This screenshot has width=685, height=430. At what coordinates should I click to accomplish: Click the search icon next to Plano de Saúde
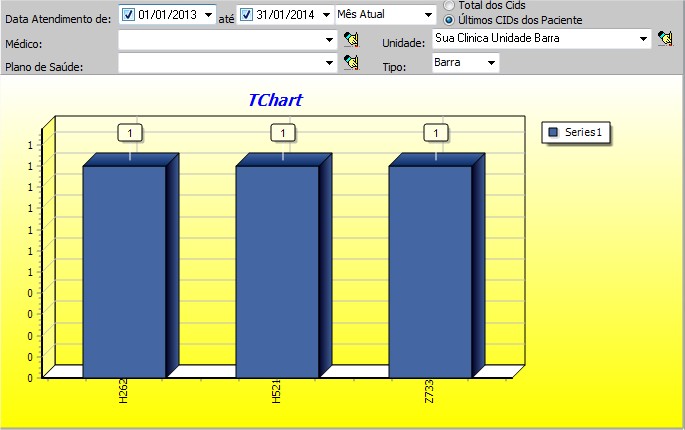[350, 63]
